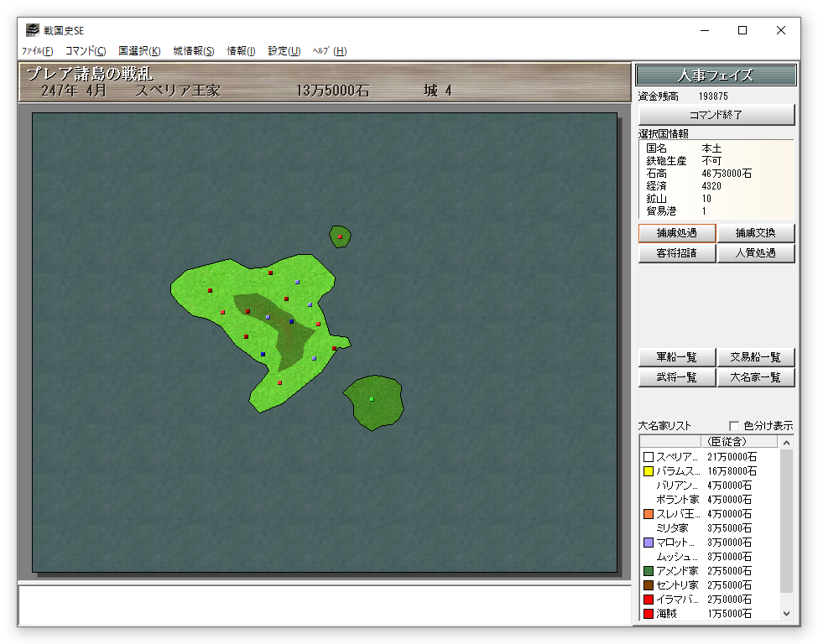Open the 城情報(S) menu
Image resolution: width=818 pixels, height=644 pixels.
pos(194,51)
